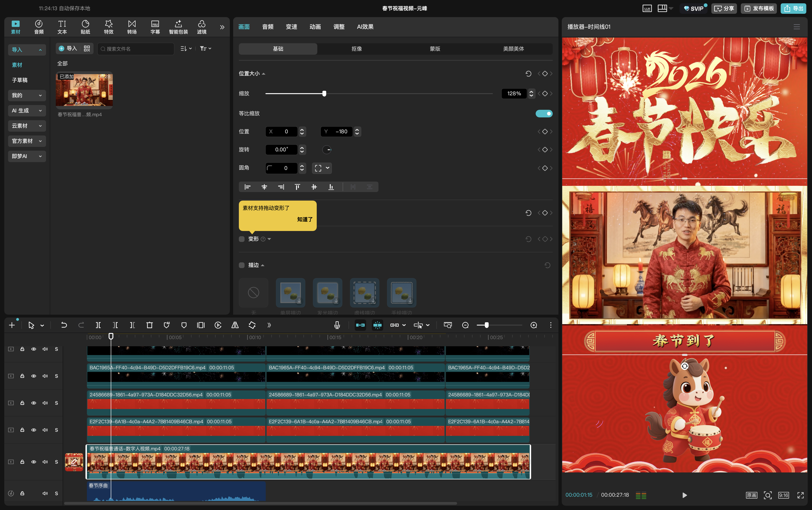Add keyframe for 缩放 scale

tap(545, 93)
